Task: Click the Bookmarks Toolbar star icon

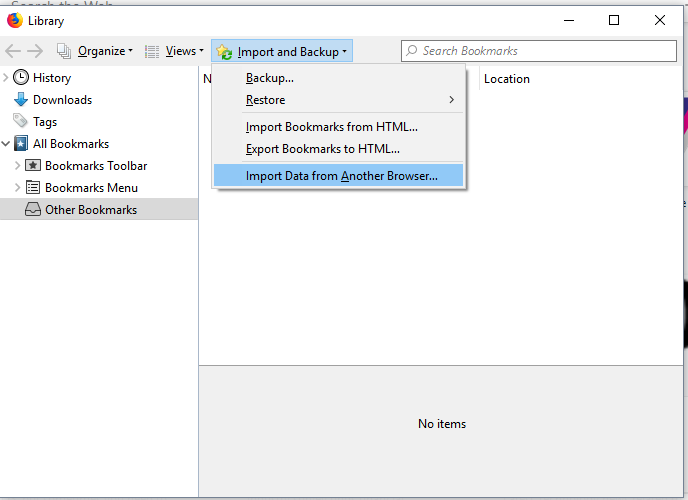Action: click(x=33, y=166)
